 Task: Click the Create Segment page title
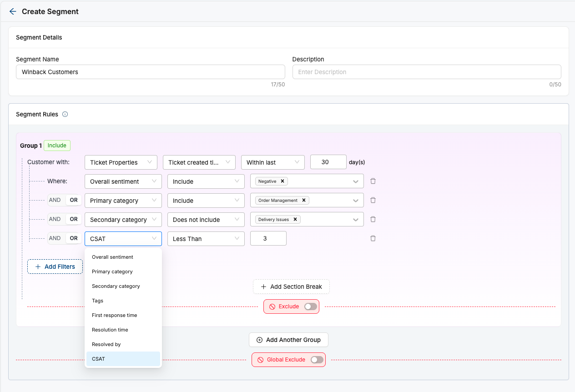(x=50, y=11)
